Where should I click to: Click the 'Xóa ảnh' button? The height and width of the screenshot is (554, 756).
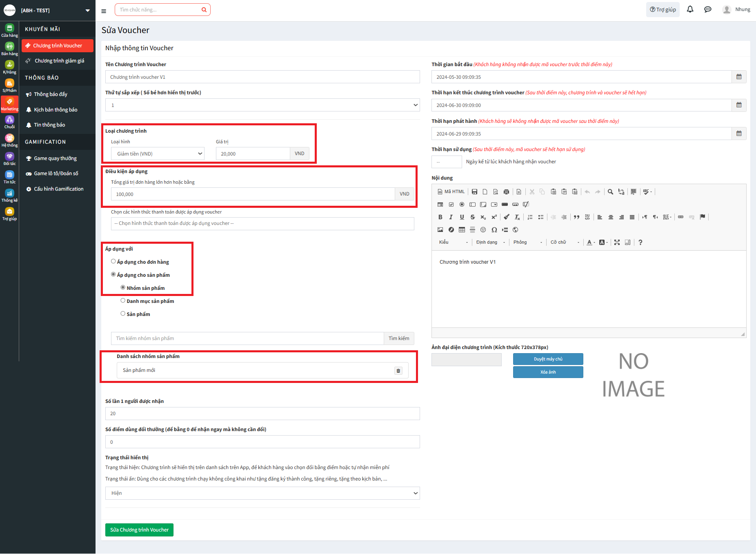tap(548, 372)
